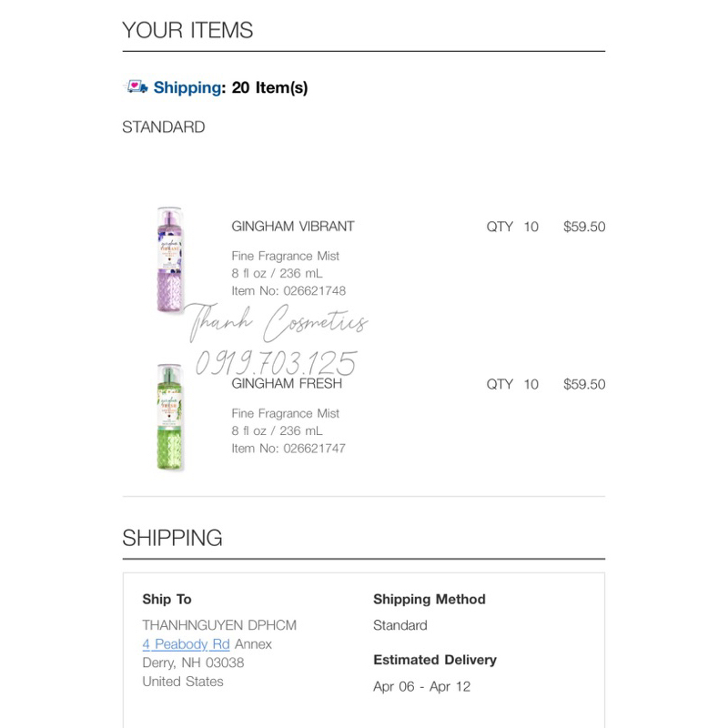Click the Gingham Vibrant quantity value
Screen dimensions: 728x728
[x=531, y=227]
